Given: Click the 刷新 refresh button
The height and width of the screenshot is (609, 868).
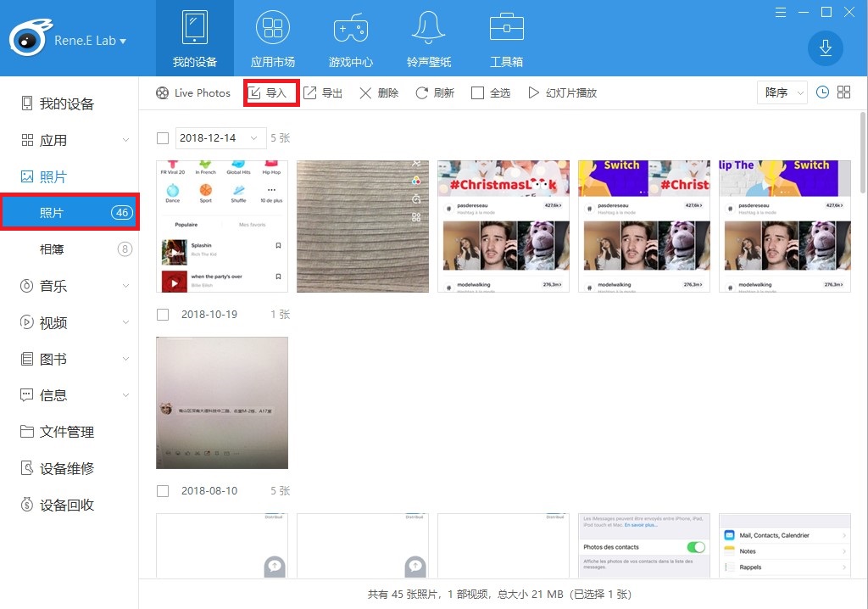Looking at the screenshot, I should [435, 93].
